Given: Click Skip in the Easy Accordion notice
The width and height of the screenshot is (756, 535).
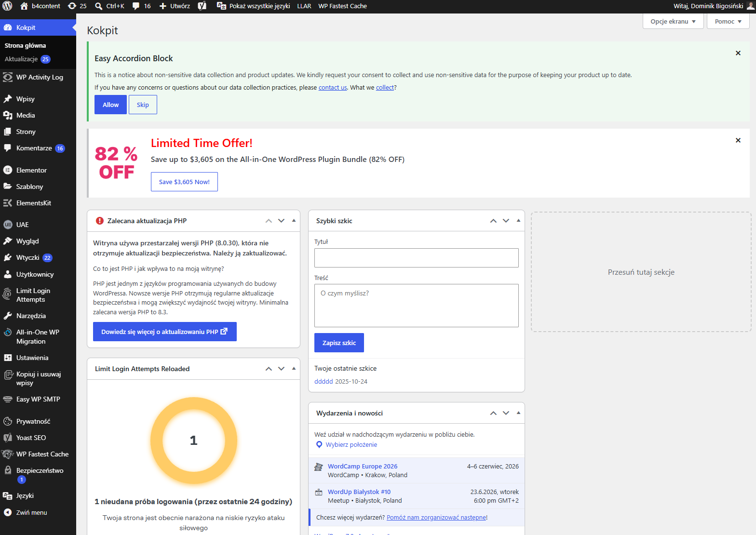Looking at the screenshot, I should [143, 105].
